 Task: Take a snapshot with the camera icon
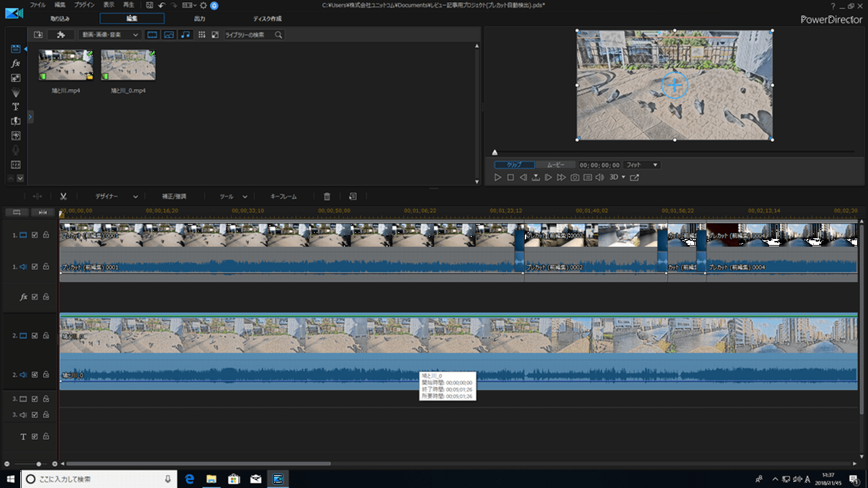click(x=574, y=177)
